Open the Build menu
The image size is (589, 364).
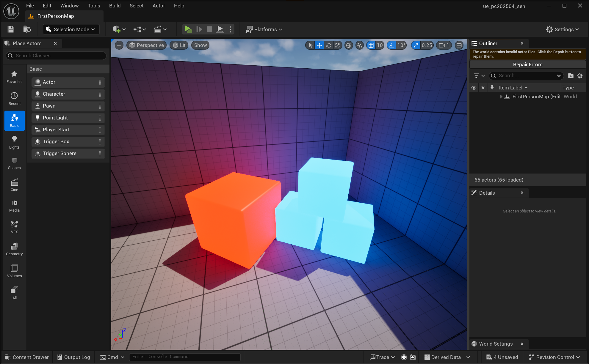115,6
